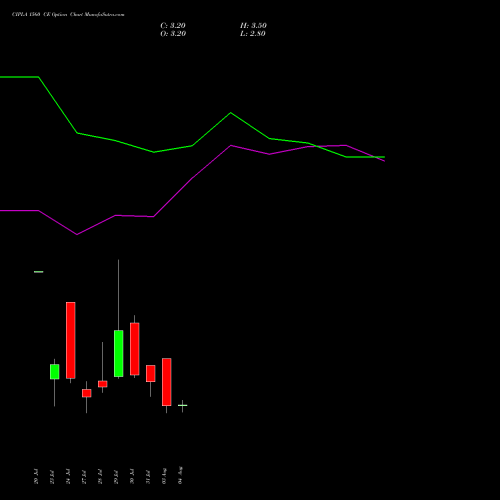Click the small red candle above 28 Jul
500x500 pixels.
[103, 384]
